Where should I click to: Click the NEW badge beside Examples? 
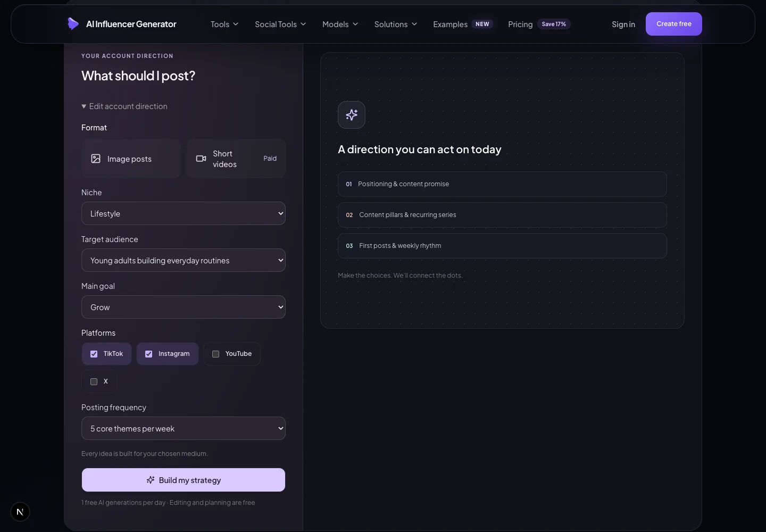[x=482, y=24]
